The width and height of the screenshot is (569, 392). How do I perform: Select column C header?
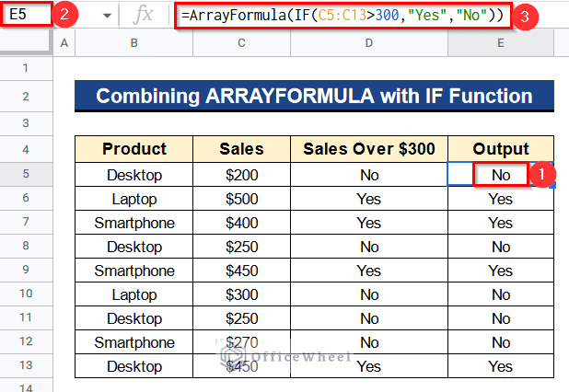point(241,43)
